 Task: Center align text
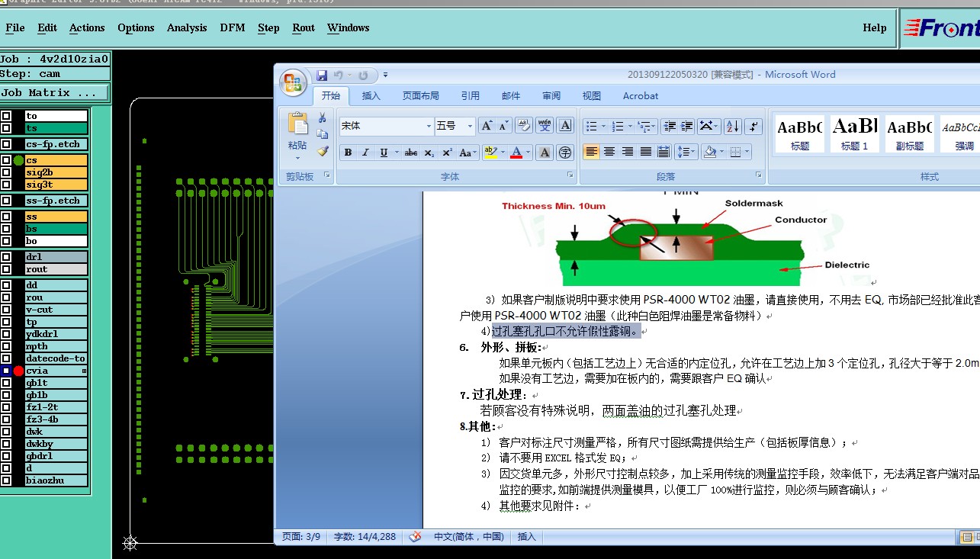(x=609, y=152)
